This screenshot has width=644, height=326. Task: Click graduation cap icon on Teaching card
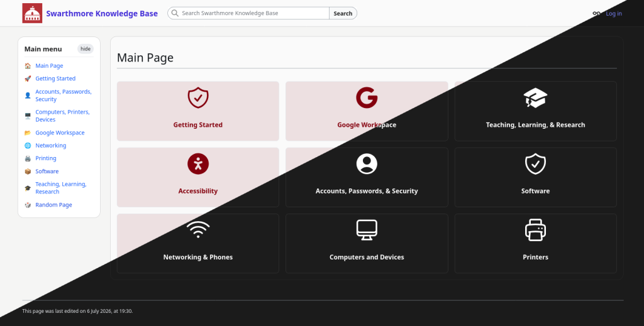[536, 97]
